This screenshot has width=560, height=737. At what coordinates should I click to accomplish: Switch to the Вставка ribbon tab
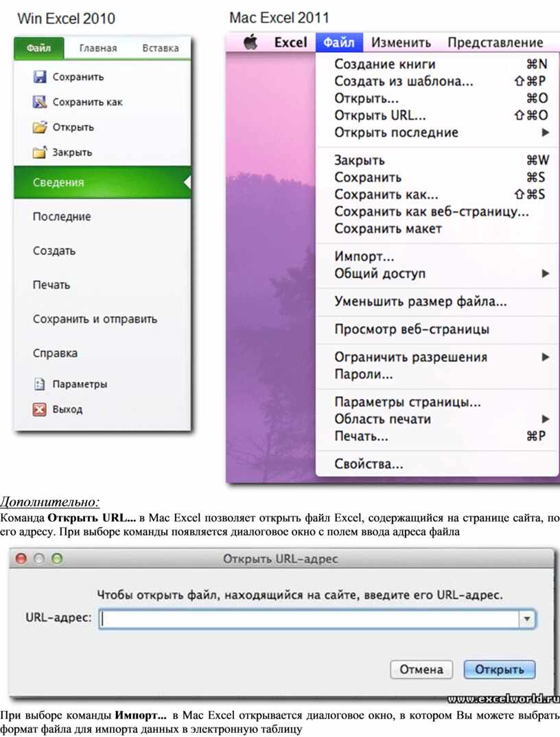160,48
